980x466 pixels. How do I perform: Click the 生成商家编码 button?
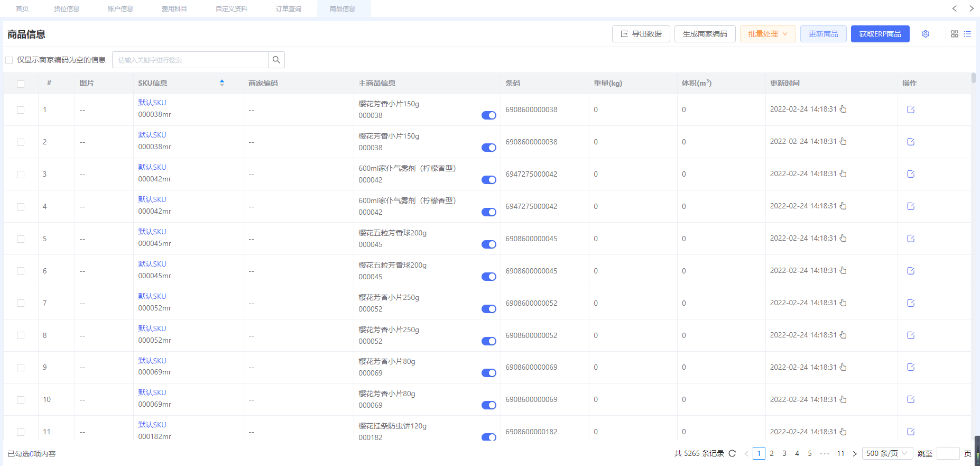(x=705, y=34)
